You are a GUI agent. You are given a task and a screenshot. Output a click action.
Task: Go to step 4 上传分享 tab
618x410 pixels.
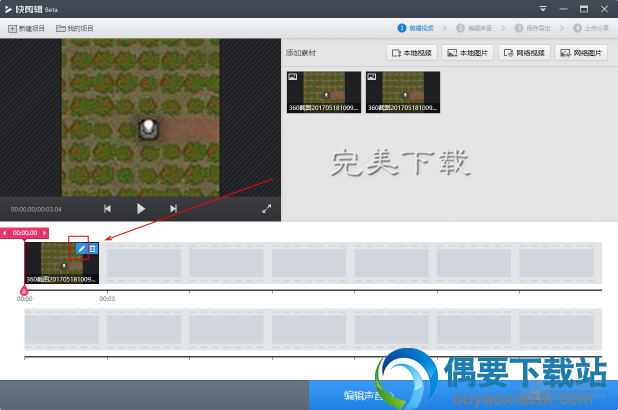(x=591, y=28)
